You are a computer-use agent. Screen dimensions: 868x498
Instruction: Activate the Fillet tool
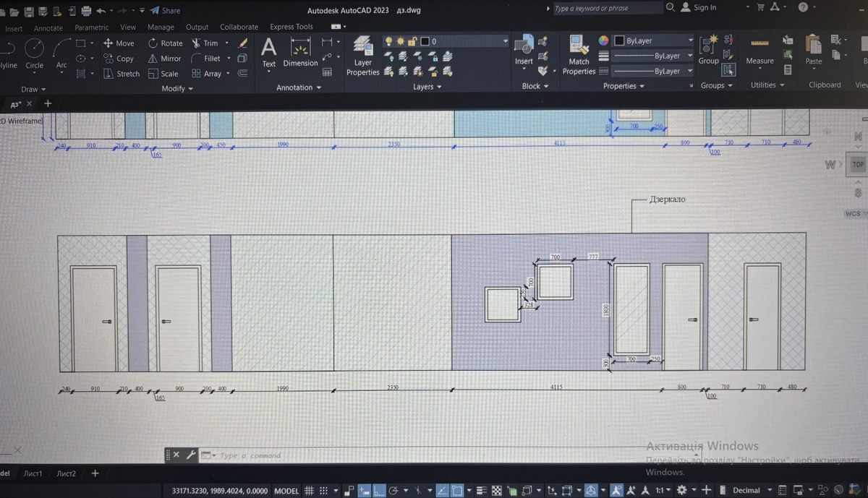[x=206, y=59]
